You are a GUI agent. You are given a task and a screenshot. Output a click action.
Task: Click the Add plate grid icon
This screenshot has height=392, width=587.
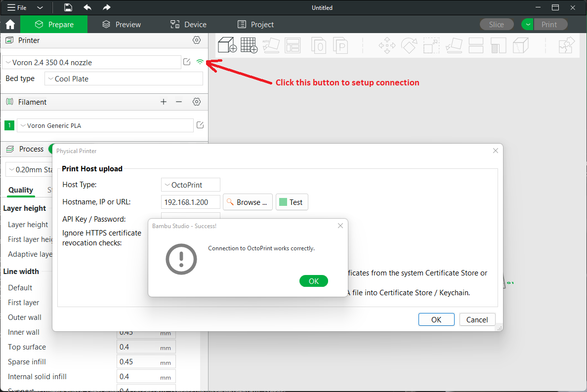[x=249, y=45]
